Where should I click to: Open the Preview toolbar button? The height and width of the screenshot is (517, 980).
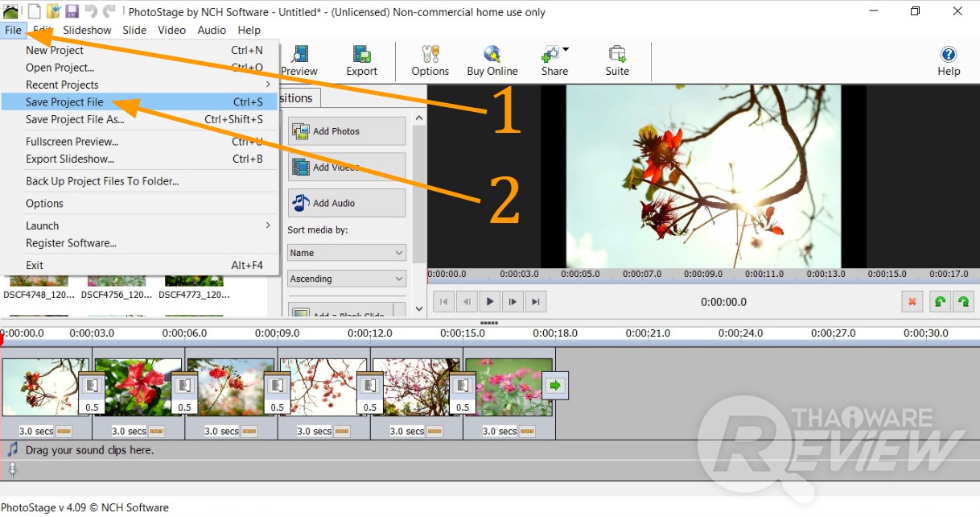pyautogui.click(x=299, y=61)
